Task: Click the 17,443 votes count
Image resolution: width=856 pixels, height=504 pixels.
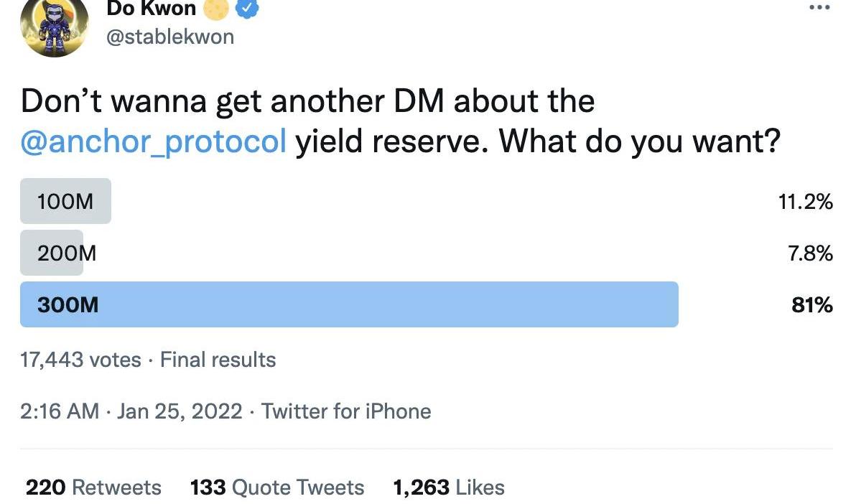Action: click(x=80, y=359)
